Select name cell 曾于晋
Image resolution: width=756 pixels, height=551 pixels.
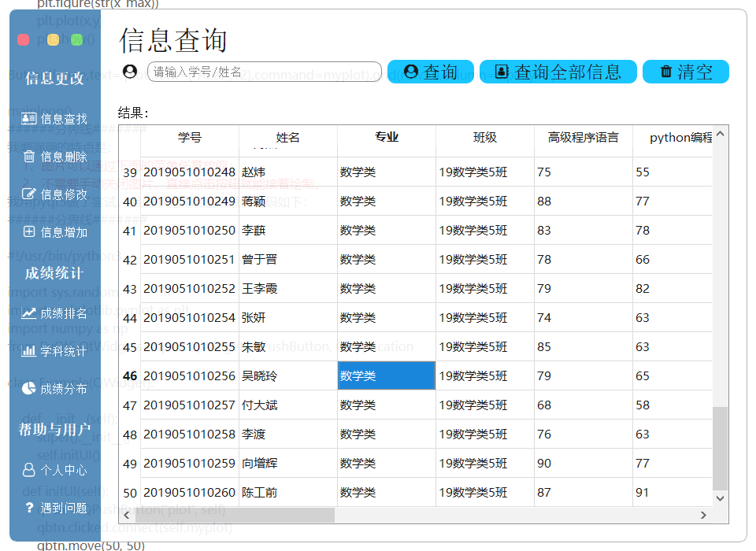[x=288, y=260]
